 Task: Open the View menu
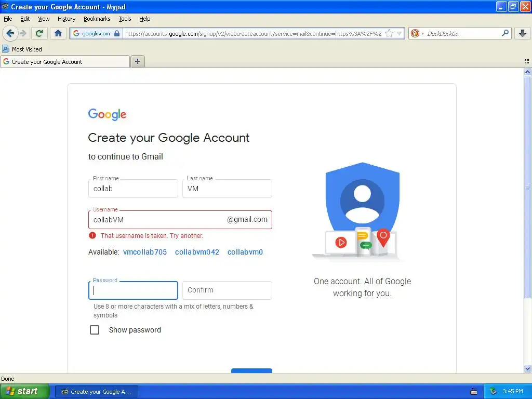pyautogui.click(x=44, y=19)
